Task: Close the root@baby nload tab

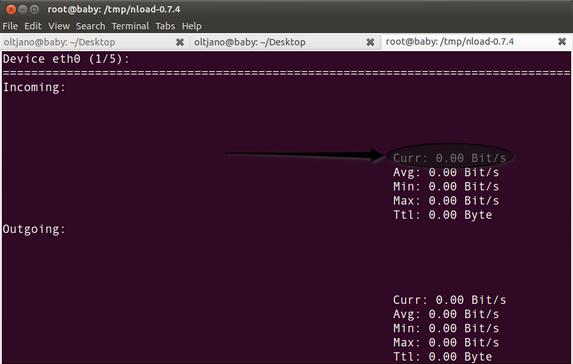Action: tap(562, 42)
